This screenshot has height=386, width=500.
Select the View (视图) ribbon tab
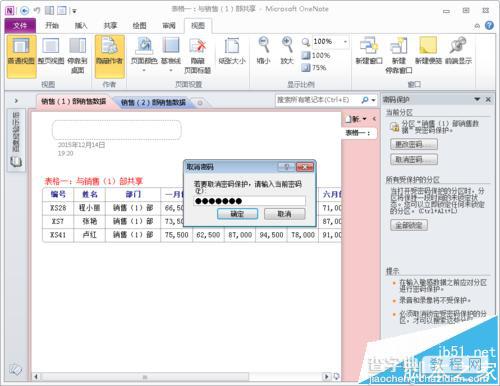[x=198, y=26]
